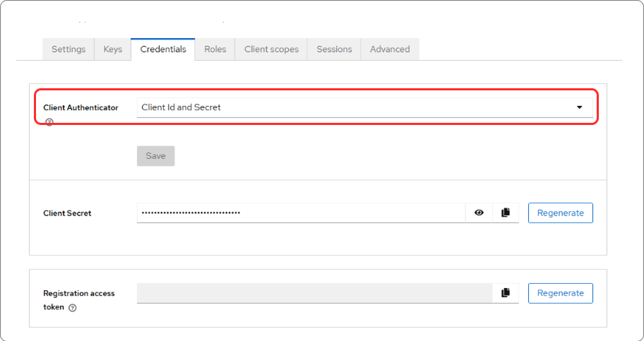Regenerate the Registration access token
The image size is (644, 341).
[x=560, y=293]
